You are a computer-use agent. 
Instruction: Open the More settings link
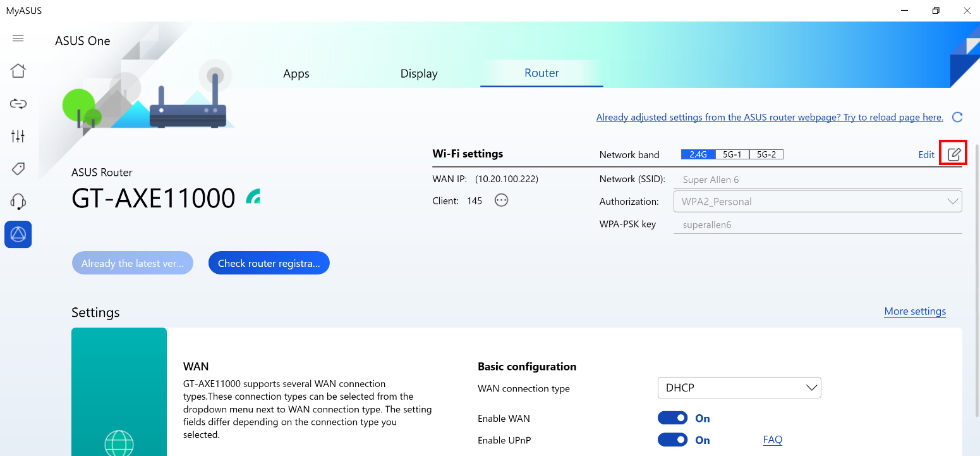(915, 311)
